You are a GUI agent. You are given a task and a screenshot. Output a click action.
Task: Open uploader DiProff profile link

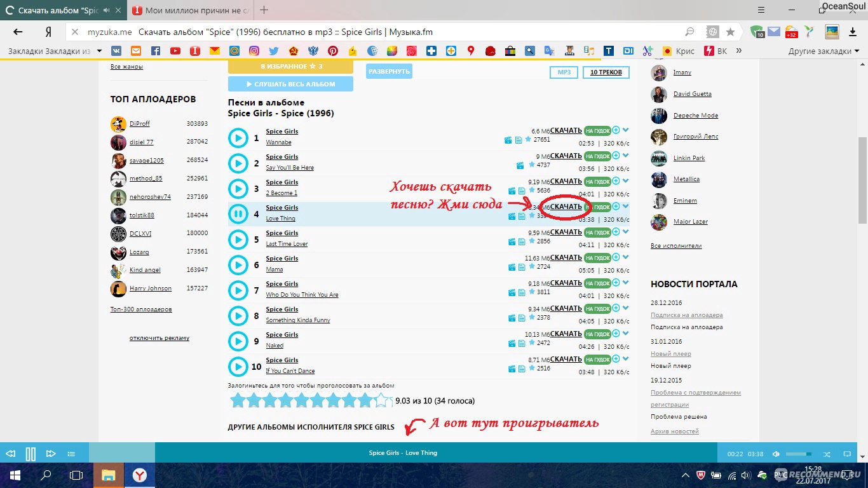(x=140, y=124)
